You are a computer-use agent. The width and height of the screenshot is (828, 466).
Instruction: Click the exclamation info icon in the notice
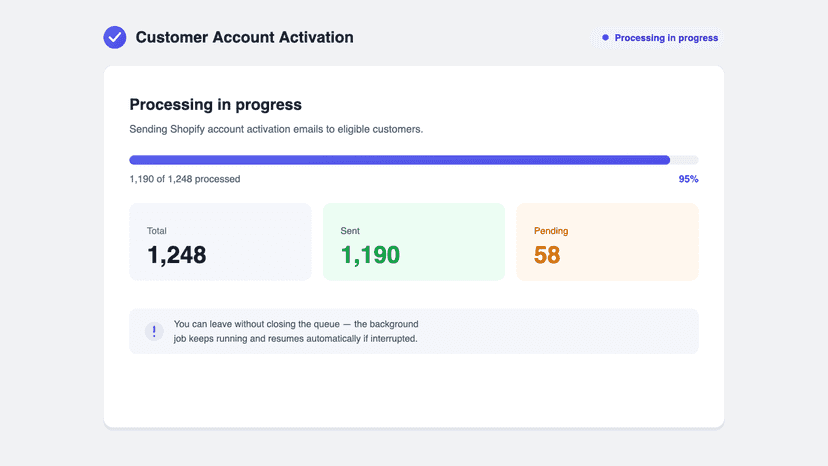tap(154, 331)
